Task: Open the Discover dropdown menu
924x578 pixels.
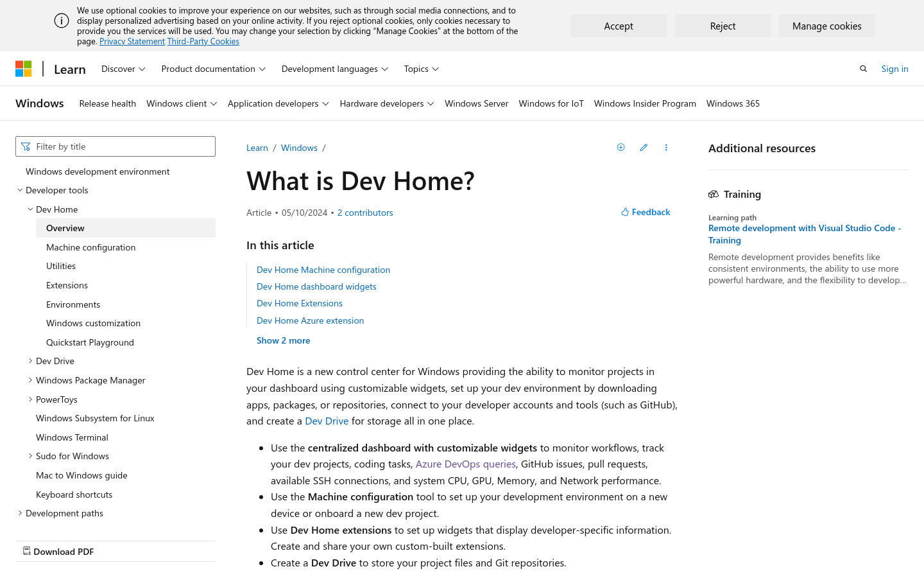Action: tap(123, 69)
